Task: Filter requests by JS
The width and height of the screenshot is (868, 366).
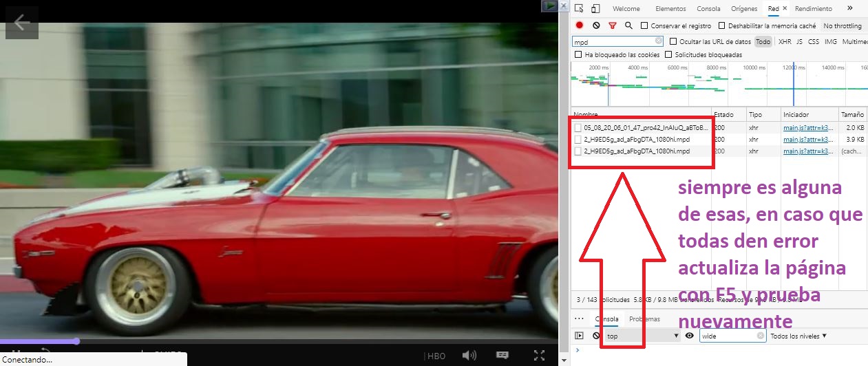Action: click(x=799, y=41)
